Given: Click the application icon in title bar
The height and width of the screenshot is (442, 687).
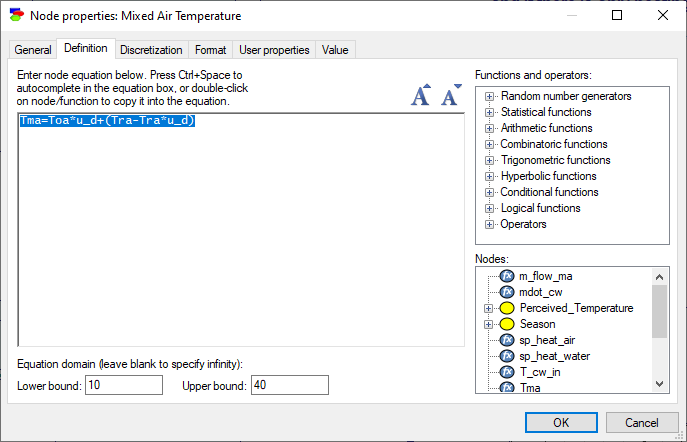Looking at the screenshot, I should (x=17, y=15).
